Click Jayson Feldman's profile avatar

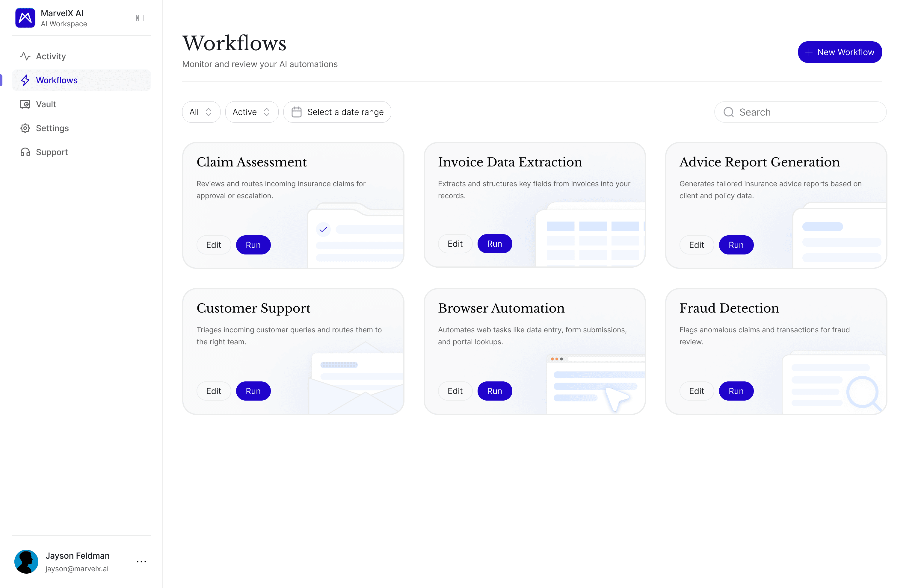click(26, 562)
